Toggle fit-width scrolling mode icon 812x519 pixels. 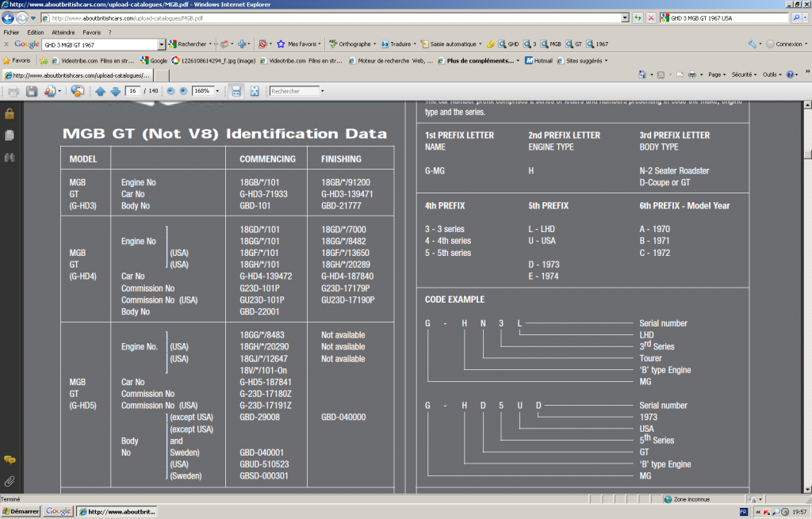pos(236,91)
